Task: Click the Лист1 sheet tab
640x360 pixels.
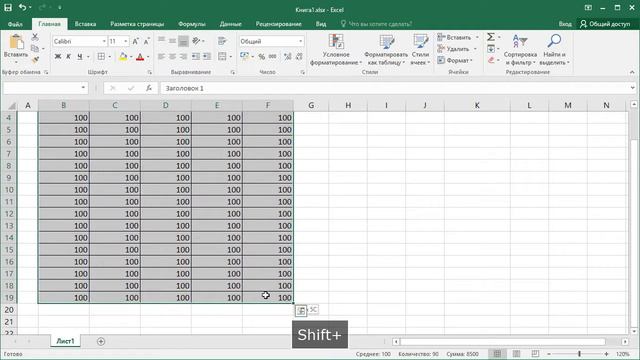Action: click(x=65, y=341)
